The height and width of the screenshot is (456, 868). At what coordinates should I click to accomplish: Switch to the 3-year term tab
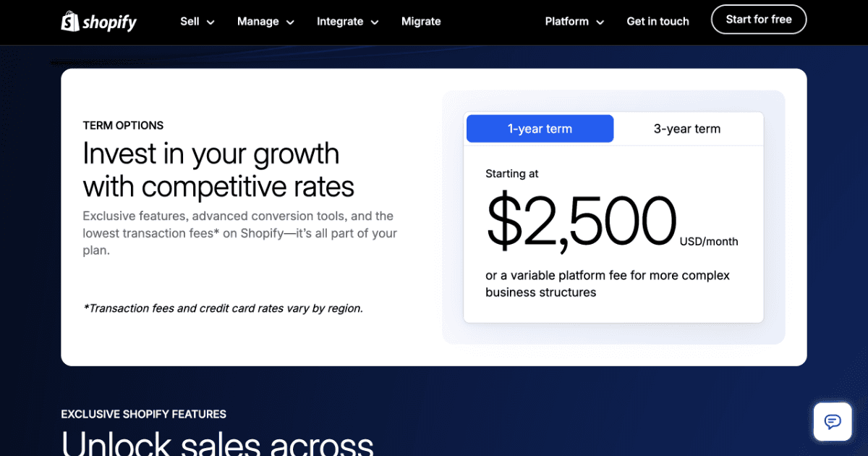click(687, 129)
